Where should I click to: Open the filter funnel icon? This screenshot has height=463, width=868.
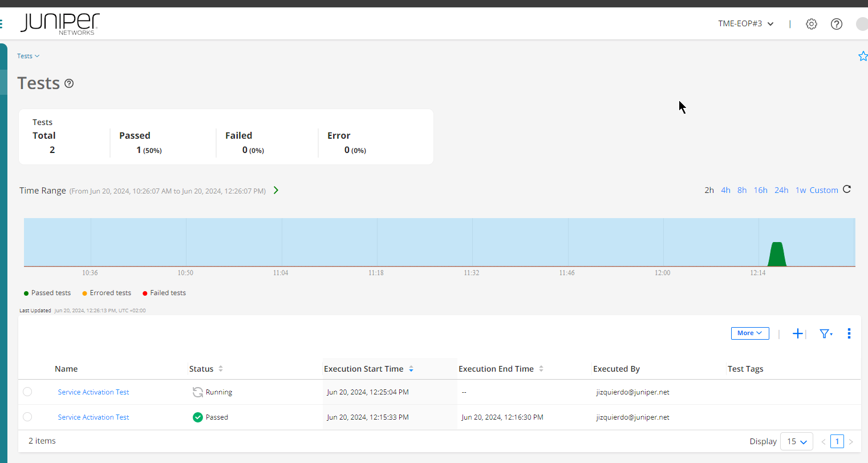click(x=825, y=333)
